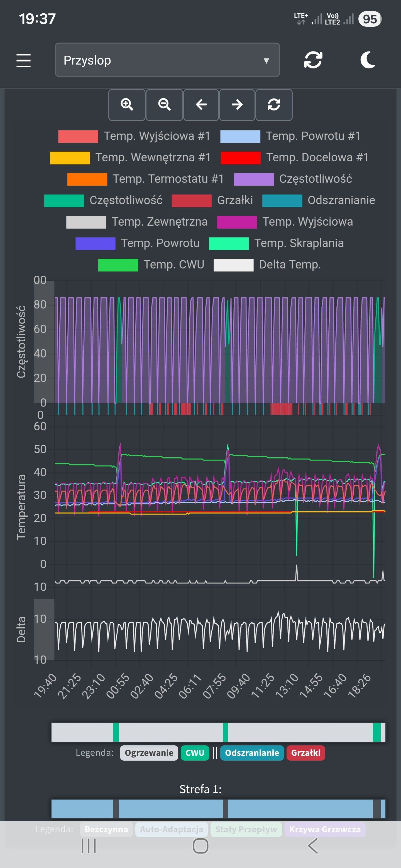This screenshot has width=401, height=868.
Task: Pan chart left with arrow button
Action: [201, 105]
